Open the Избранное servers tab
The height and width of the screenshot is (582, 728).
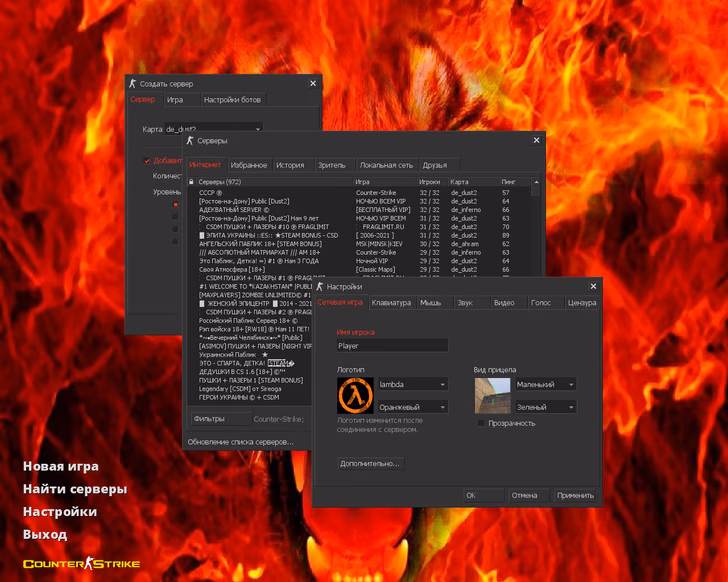249,165
